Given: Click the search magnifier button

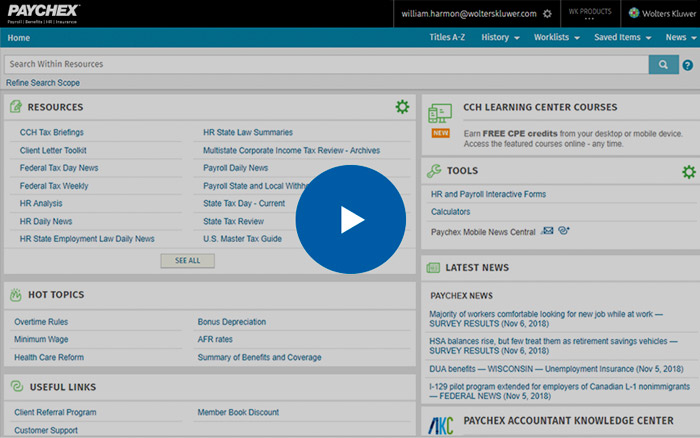Looking at the screenshot, I should [x=663, y=64].
